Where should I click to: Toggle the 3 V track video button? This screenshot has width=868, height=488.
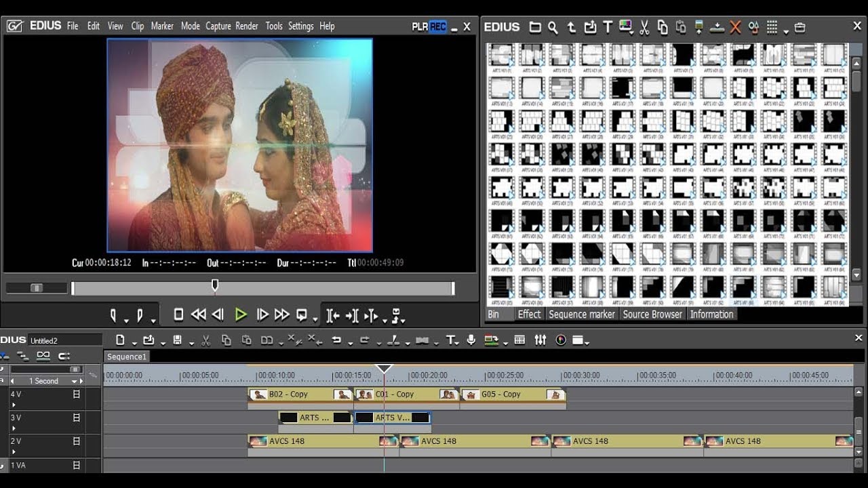(x=76, y=418)
